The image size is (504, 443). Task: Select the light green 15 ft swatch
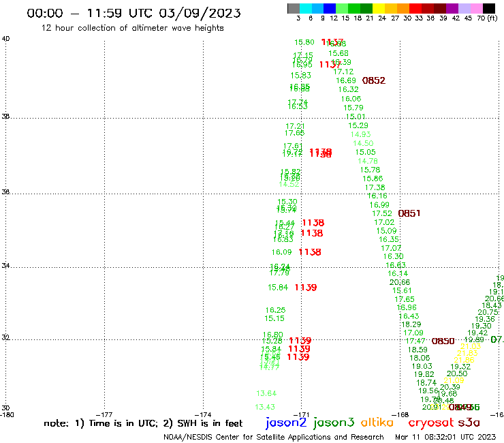click(342, 8)
